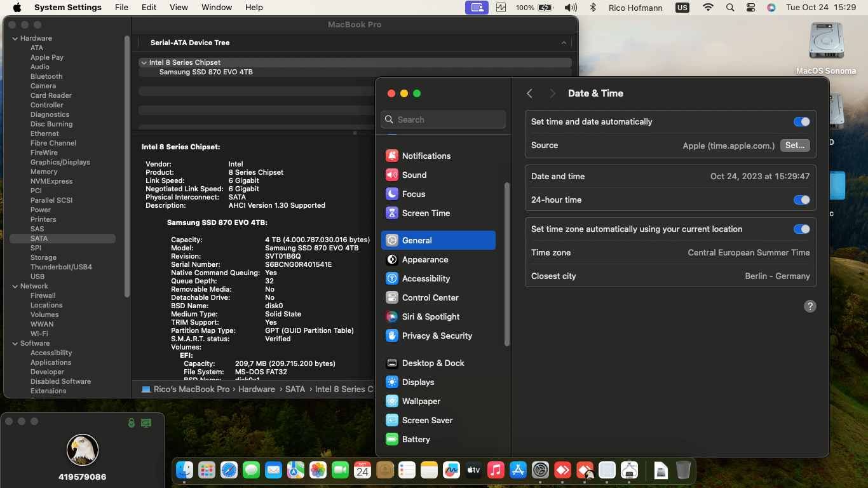The image size is (868, 488).
Task: Click the green screen sharing monitor icon
Action: tap(146, 423)
